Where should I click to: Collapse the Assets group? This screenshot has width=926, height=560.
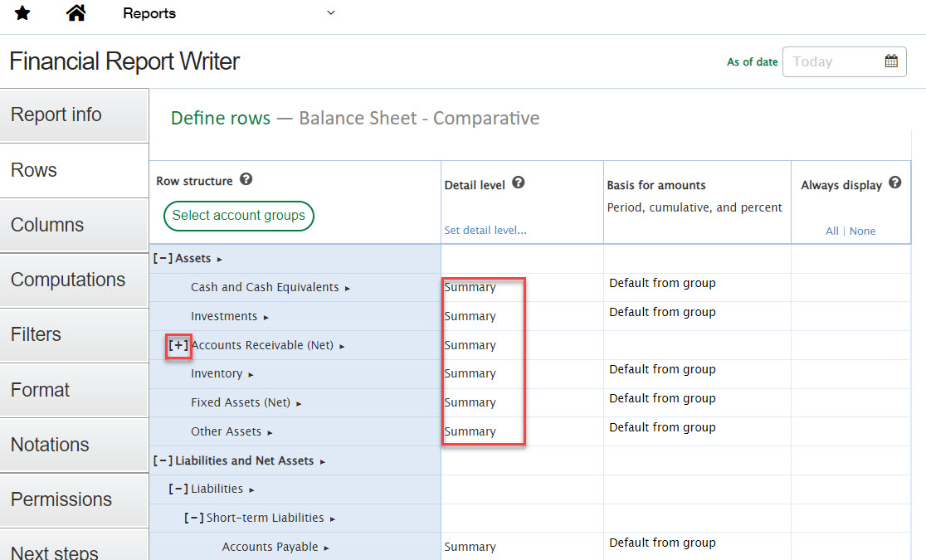click(163, 259)
